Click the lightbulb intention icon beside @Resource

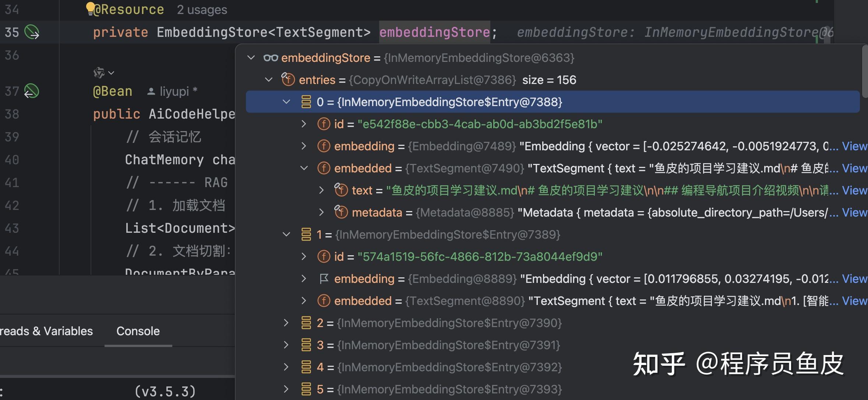[x=90, y=7]
